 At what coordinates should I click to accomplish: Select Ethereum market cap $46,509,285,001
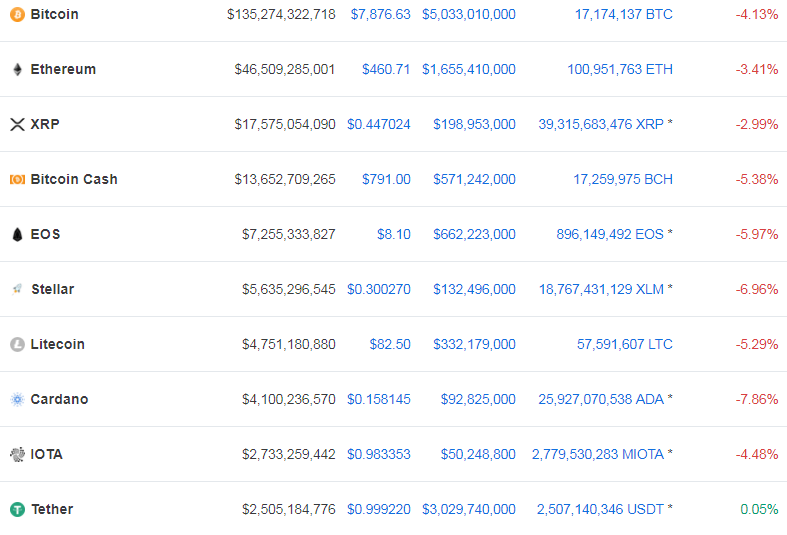pos(285,69)
